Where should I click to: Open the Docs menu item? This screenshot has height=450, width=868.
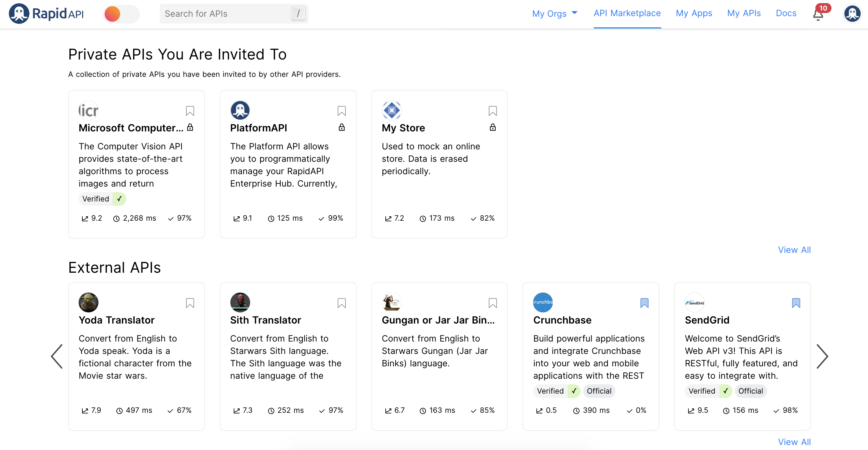786,13
